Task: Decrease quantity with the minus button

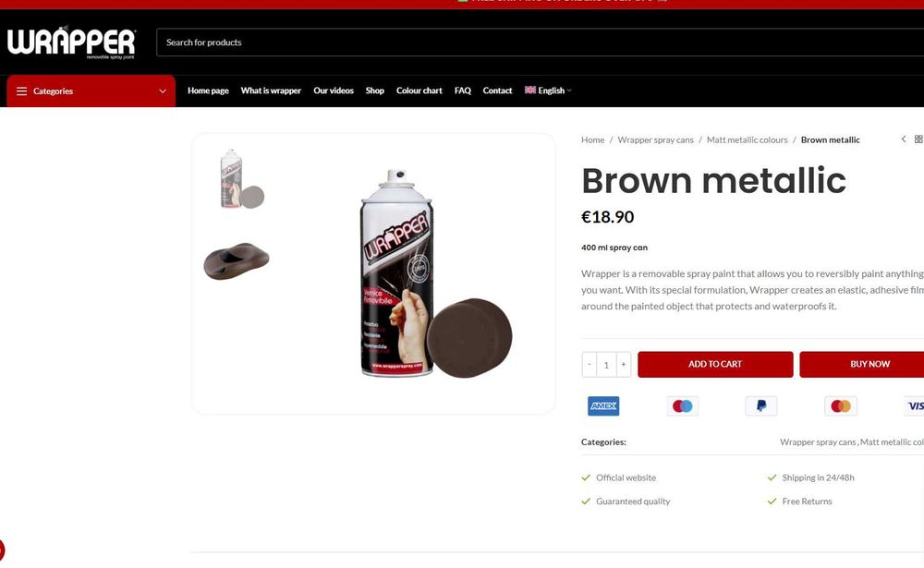Action: (x=590, y=365)
